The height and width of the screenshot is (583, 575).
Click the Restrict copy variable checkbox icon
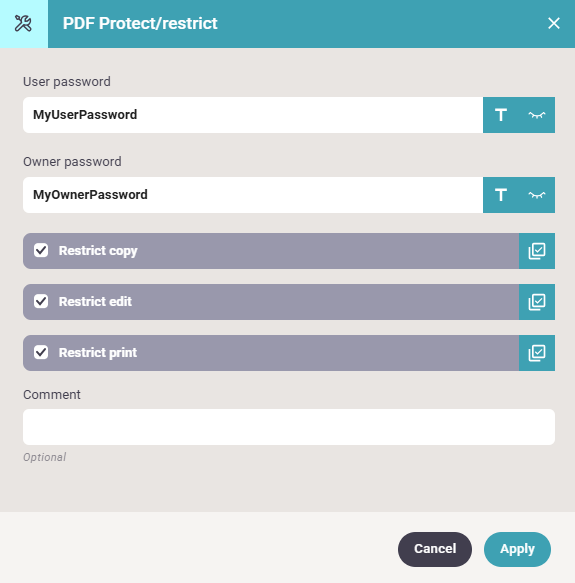[x=537, y=251]
